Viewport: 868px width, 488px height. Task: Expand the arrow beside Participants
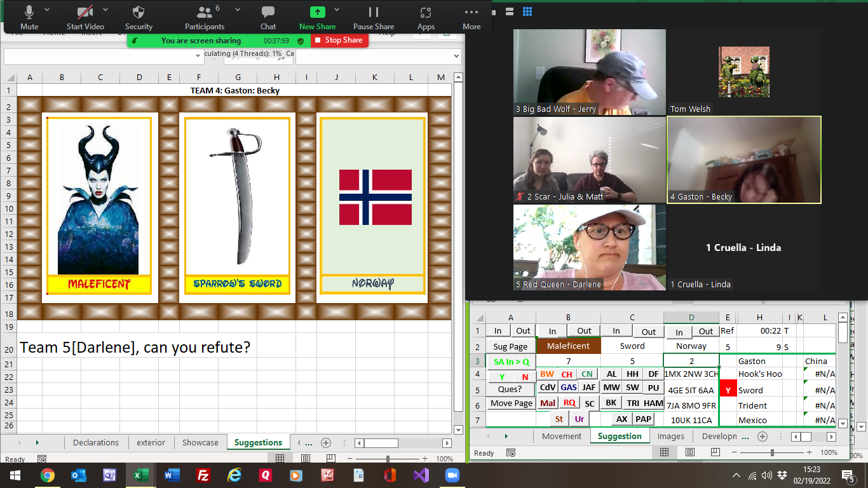click(x=238, y=10)
